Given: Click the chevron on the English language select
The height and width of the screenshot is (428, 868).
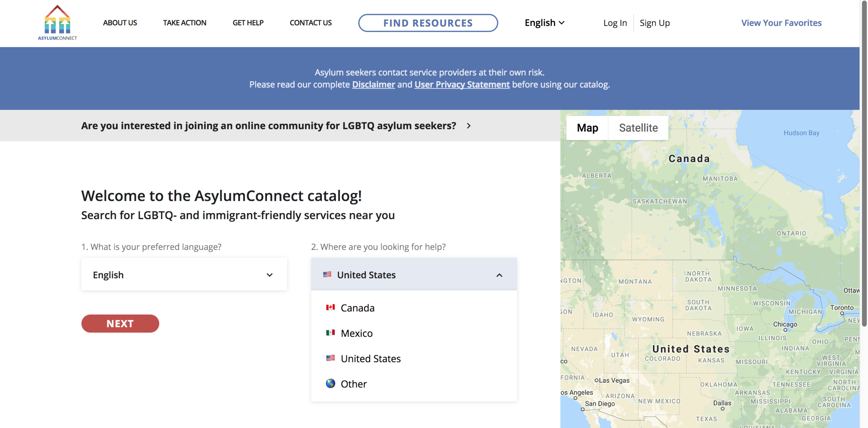Looking at the screenshot, I should (x=269, y=275).
